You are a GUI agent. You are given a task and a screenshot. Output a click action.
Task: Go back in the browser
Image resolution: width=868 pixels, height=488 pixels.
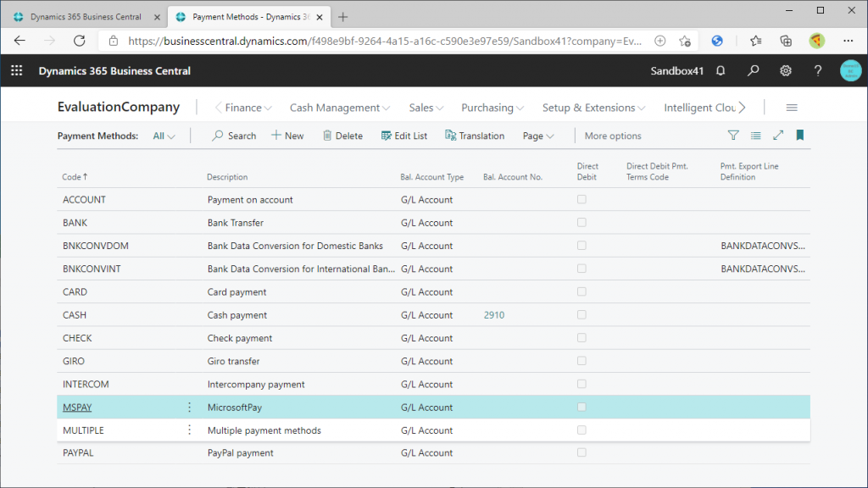(x=20, y=41)
